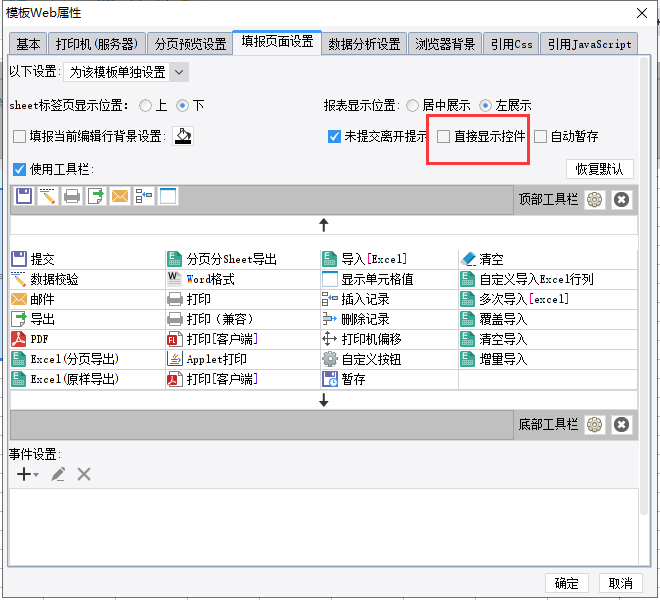Move selected button down with the down arrow
The image size is (660, 600).
click(x=324, y=400)
